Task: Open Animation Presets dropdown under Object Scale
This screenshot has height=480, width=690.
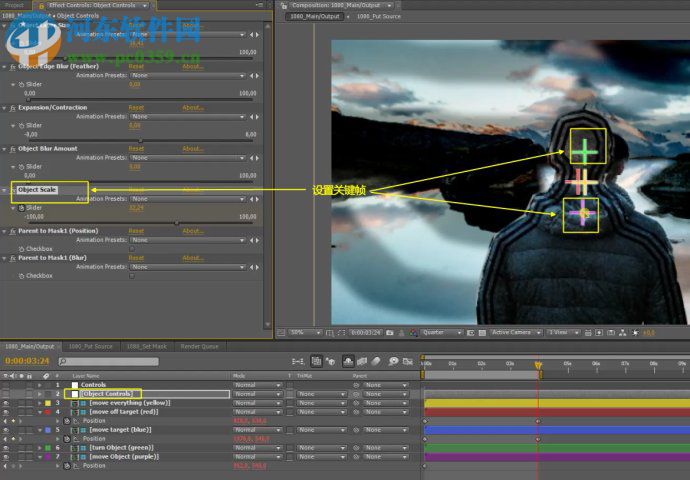Action: pyautogui.click(x=187, y=199)
